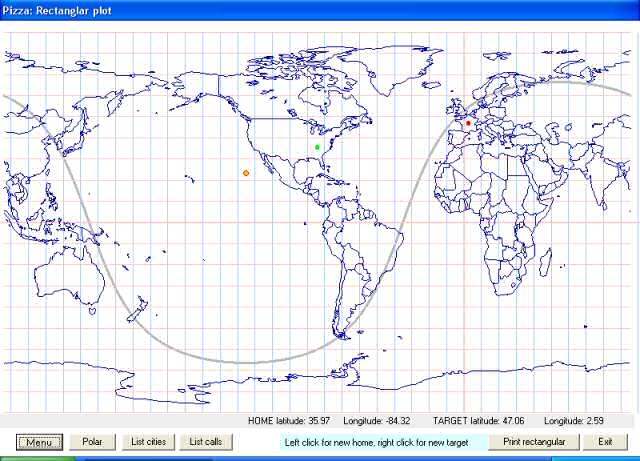Click the target Longitude 2.59 value
Screen dimensions: 640x461
point(574,421)
